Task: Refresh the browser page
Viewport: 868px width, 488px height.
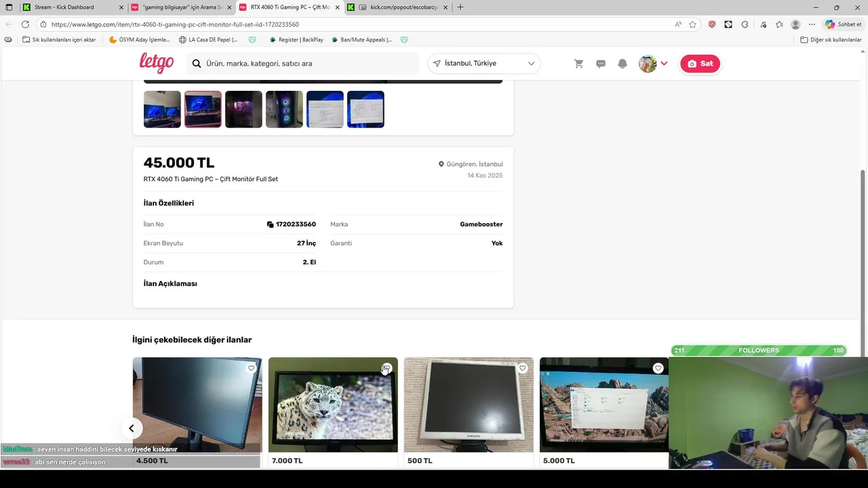Action: click(x=25, y=24)
